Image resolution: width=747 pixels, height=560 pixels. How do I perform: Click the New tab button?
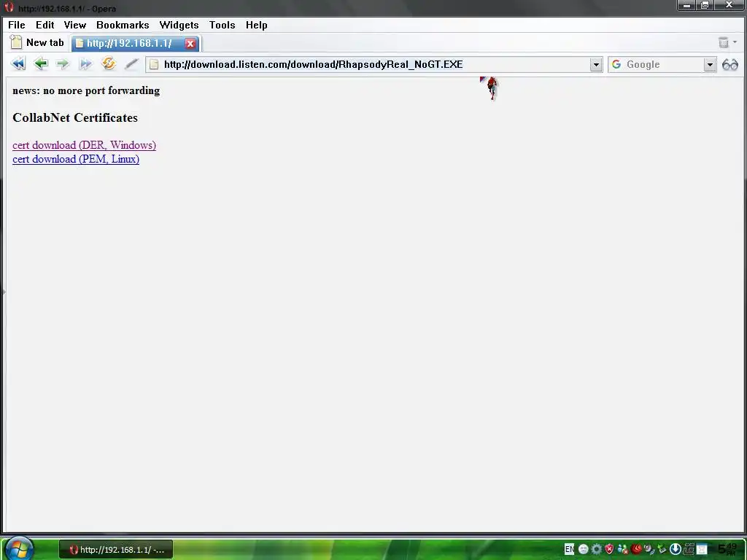pos(37,42)
